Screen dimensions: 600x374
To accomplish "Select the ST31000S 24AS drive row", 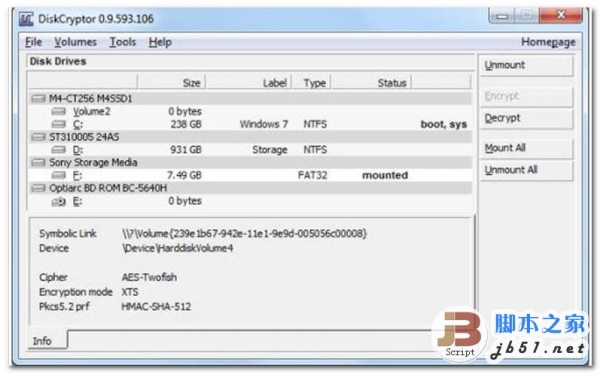I will [250, 137].
